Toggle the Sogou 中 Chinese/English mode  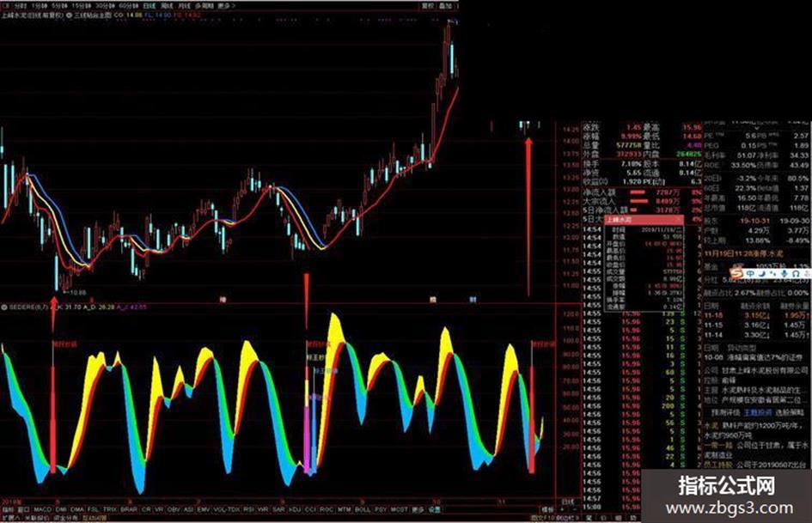[x=750, y=273]
